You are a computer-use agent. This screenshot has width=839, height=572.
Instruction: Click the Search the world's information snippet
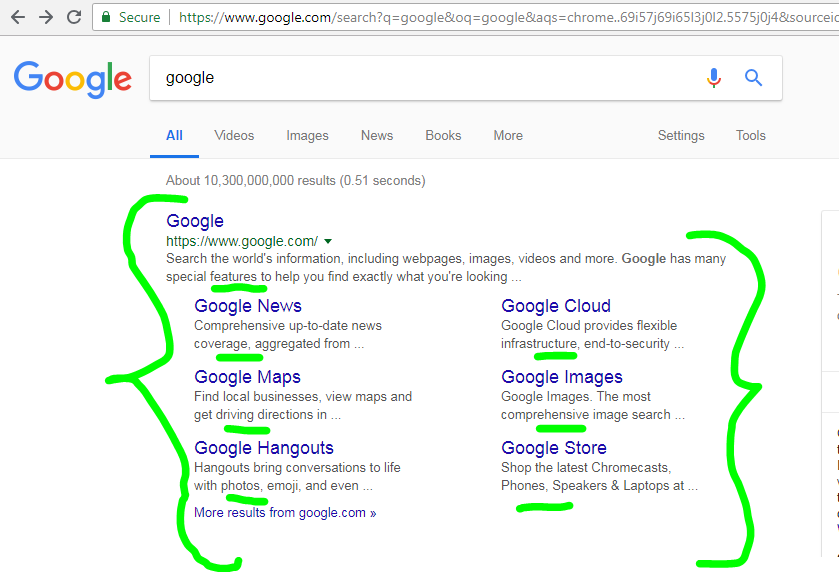446,268
